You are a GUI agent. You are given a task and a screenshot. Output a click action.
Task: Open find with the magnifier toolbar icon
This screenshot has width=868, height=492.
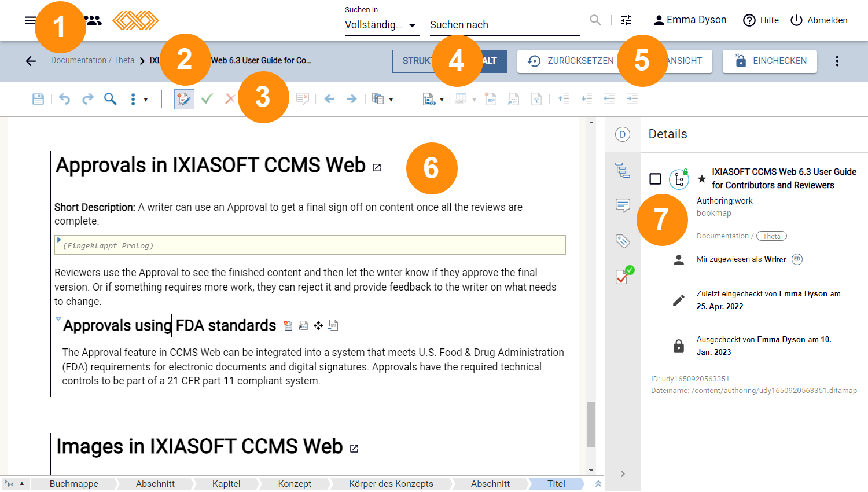tap(110, 99)
